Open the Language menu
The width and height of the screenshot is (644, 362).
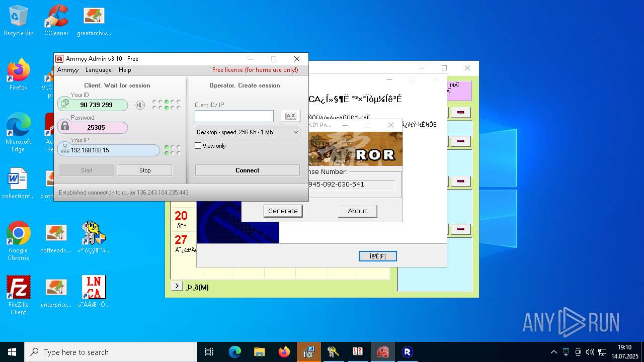pos(99,70)
